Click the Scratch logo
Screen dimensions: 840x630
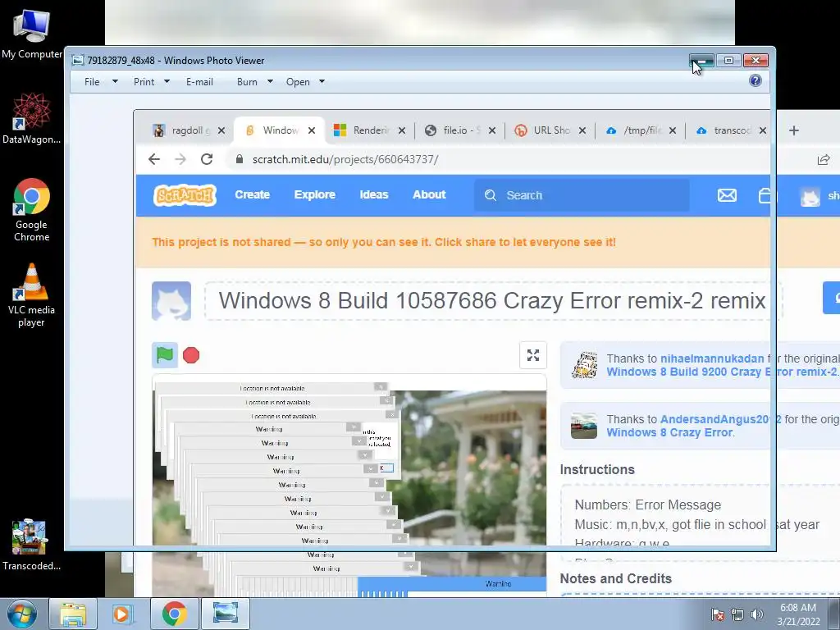point(185,195)
